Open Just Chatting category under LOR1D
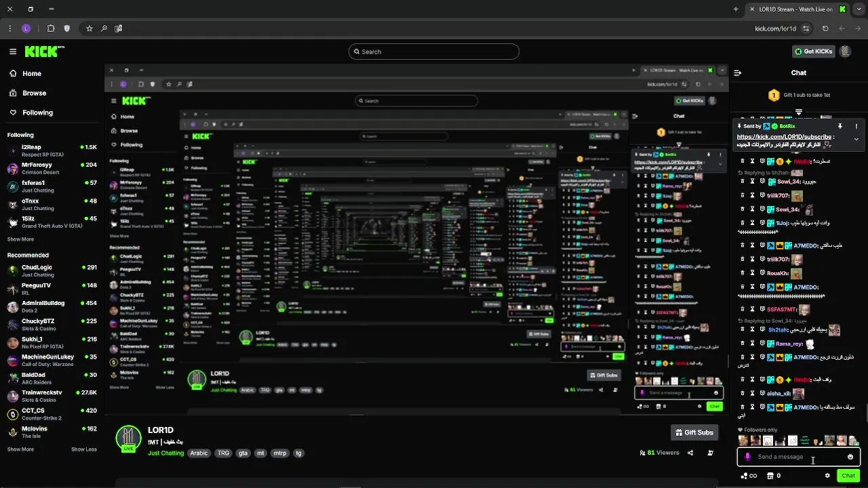The height and width of the screenshot is (488, 868). pyautogui.click(x=165, y=453)
